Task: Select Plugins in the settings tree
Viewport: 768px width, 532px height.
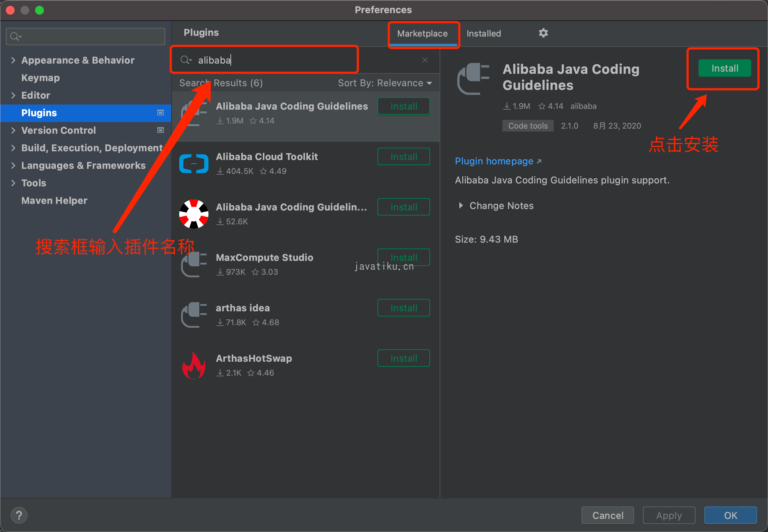Action: click(86, 113)
